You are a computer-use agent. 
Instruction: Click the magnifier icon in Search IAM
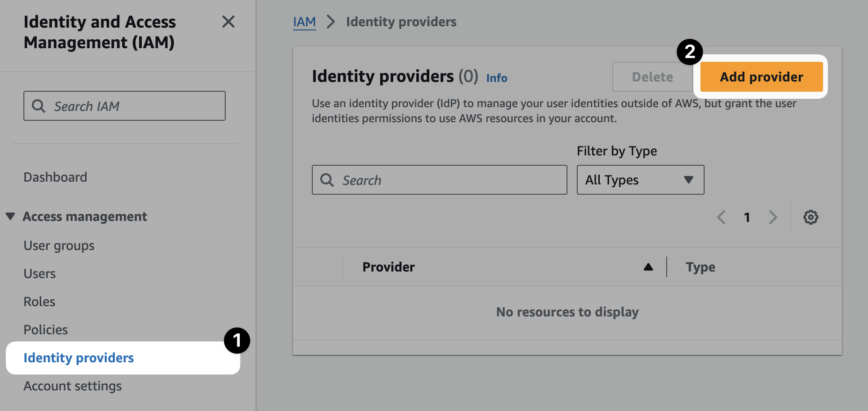click(x=39, y=106)
